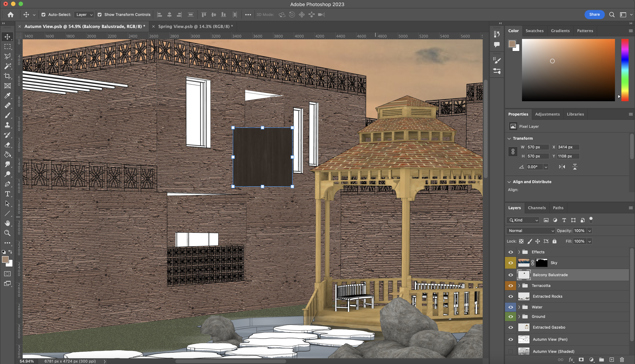The width and height of the screenshot is (635, 364).
Task: Toggle Quick Mask mode
Action: 7,274
